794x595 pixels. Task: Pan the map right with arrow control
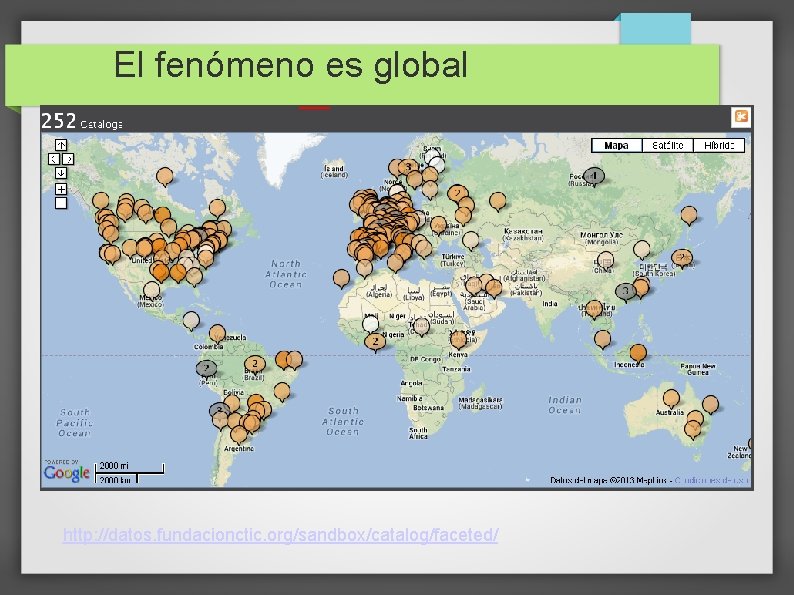pos(68,159)
